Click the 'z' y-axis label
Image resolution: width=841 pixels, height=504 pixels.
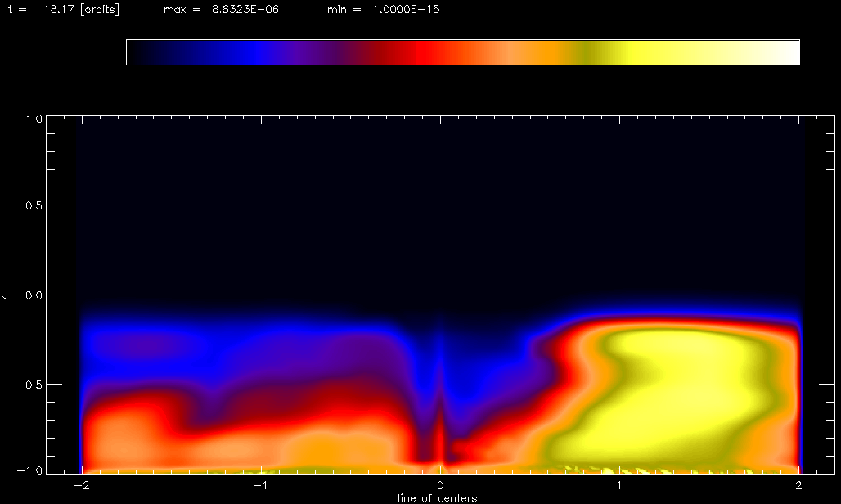click(7, 296)
